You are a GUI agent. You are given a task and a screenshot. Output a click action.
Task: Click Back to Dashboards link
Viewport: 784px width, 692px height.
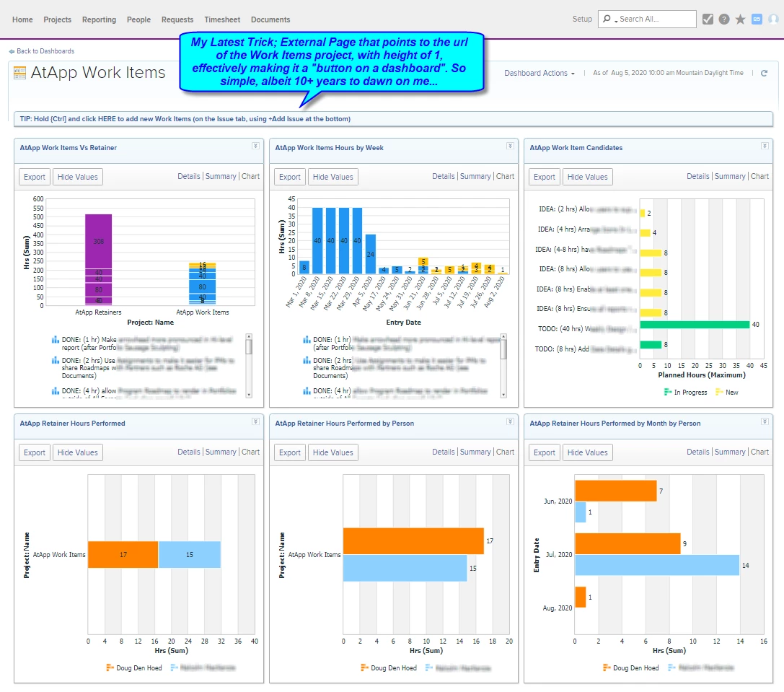tap(45, 51)
